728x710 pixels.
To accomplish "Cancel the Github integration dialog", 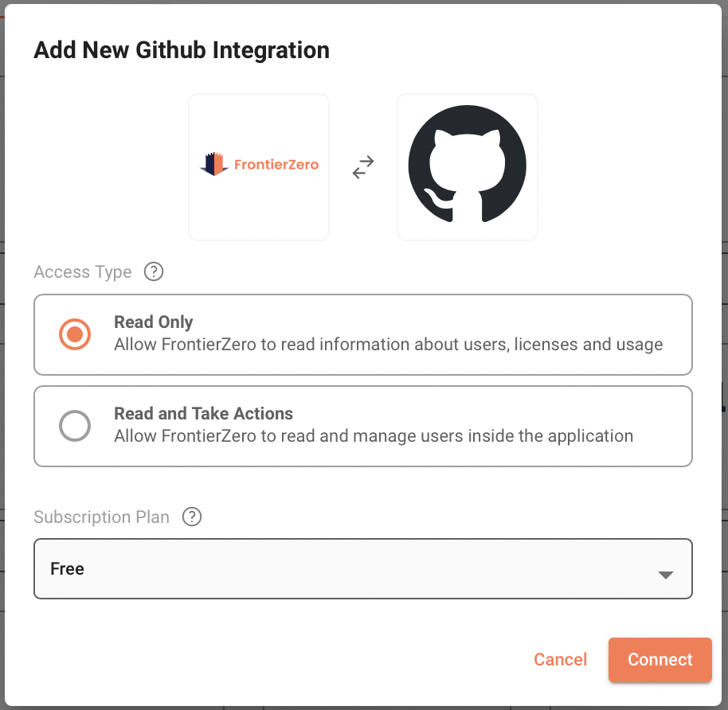I will point(561,659).
